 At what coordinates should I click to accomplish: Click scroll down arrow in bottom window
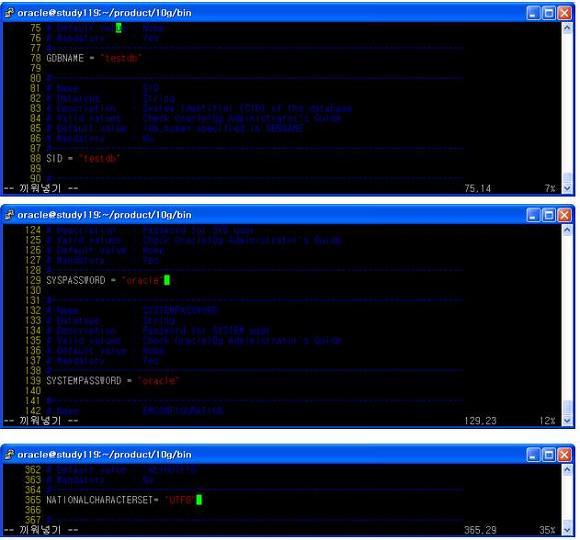pos(567,530)
